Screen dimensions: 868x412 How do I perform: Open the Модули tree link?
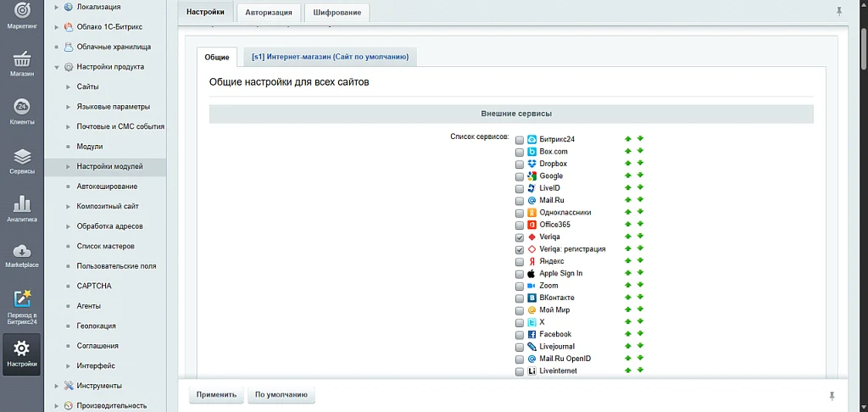point(90,147)
